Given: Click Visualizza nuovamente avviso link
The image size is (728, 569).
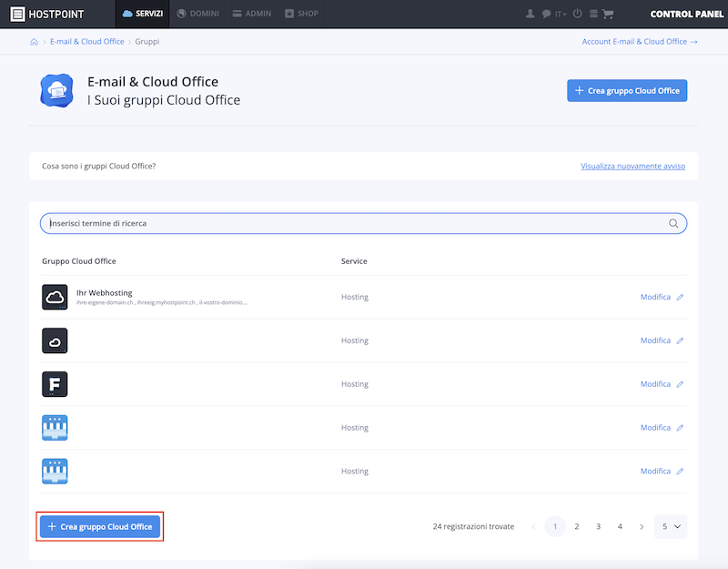Looking at the screenshot, I should tap(632, 166).
